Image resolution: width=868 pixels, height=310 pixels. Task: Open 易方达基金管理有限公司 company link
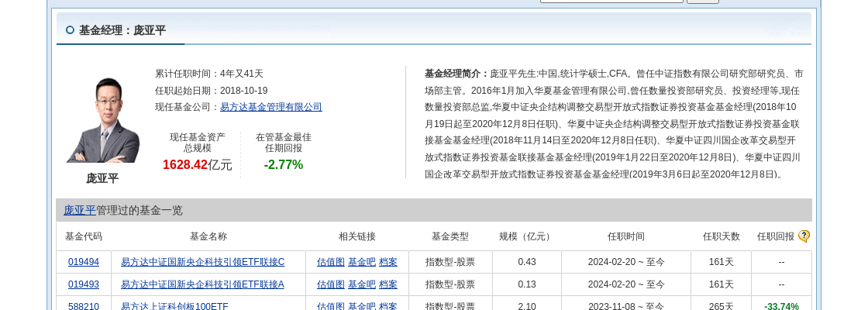click(270, 107)
